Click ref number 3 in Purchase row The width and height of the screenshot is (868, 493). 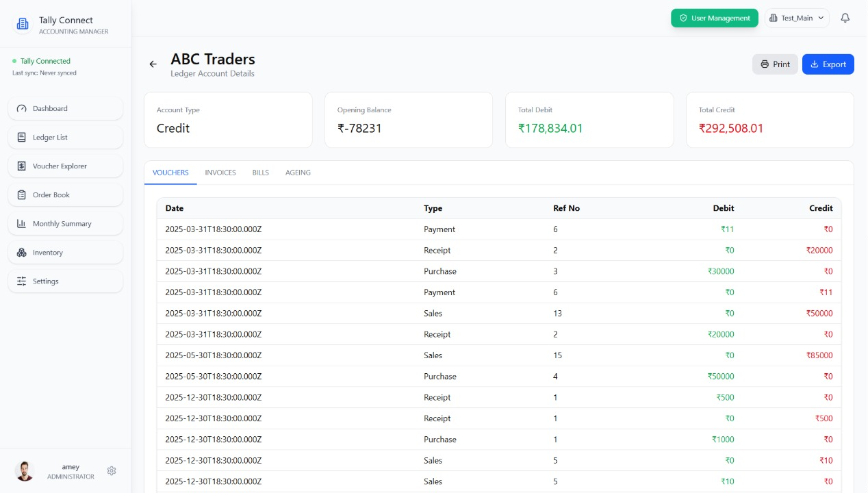(555, 271)
